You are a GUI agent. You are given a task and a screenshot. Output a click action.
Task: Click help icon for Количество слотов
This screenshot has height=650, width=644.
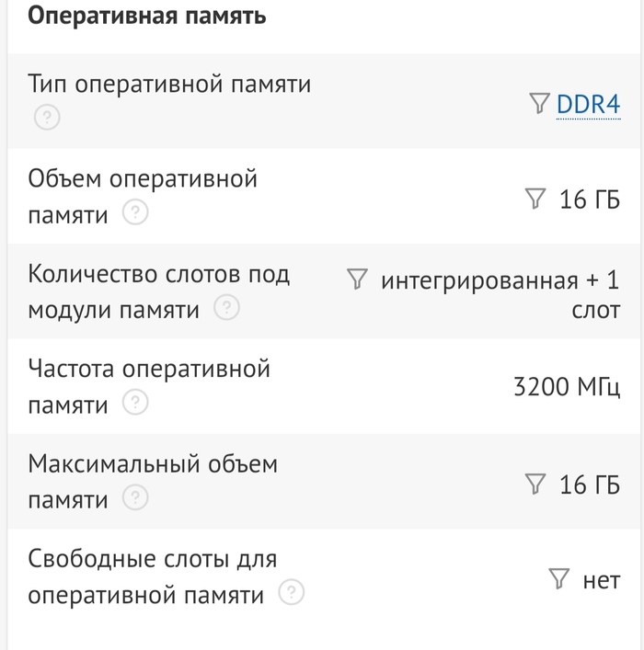point(225,308)
